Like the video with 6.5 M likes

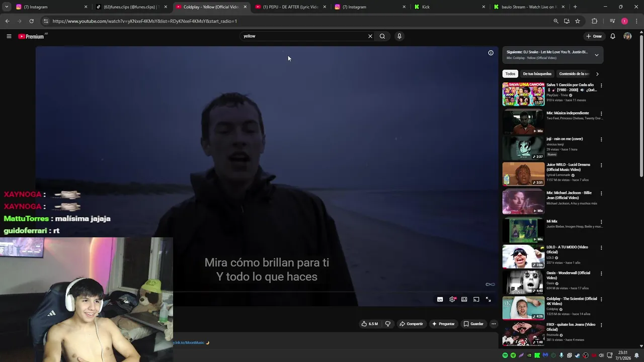pyautogui.click(x=370, y=324)
